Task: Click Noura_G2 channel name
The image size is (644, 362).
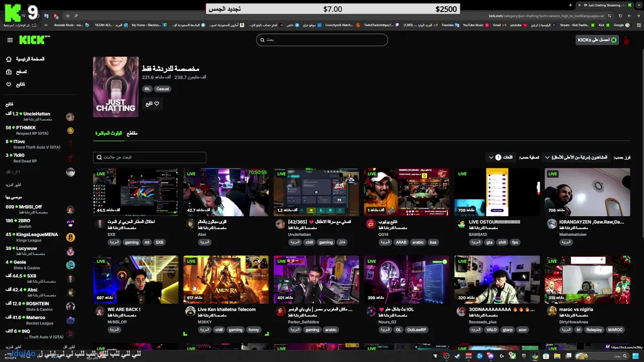Action: (x=387, y=322)
